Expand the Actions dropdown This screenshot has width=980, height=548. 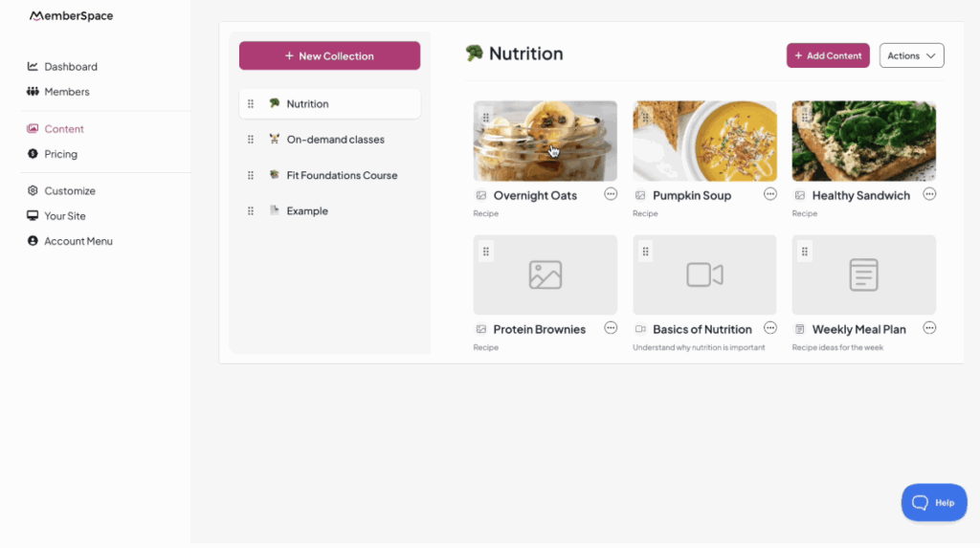tap(911, 55)
